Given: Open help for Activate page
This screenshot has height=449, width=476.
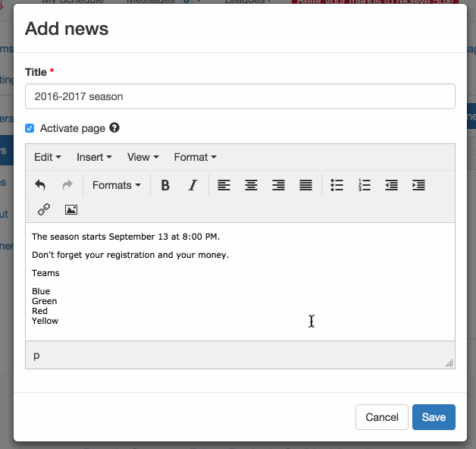Looking at the screenshot, I should click(114, 128).
